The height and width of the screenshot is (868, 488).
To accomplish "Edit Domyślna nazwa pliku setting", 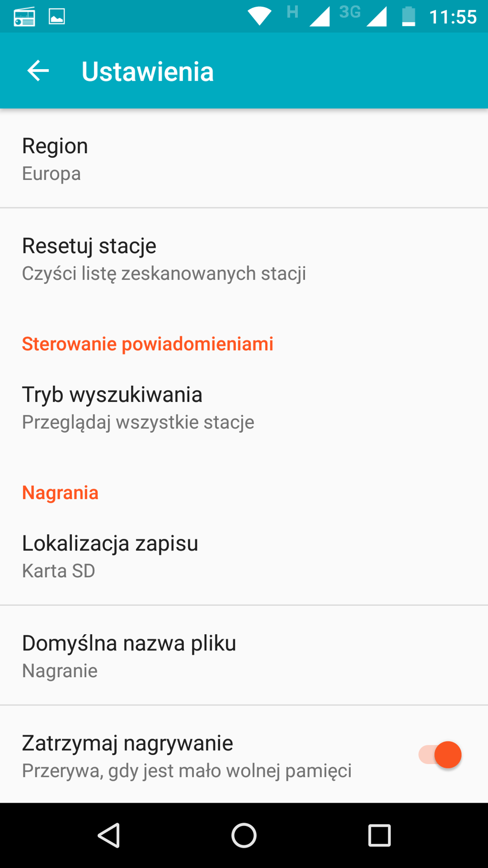I will point(244,656).
